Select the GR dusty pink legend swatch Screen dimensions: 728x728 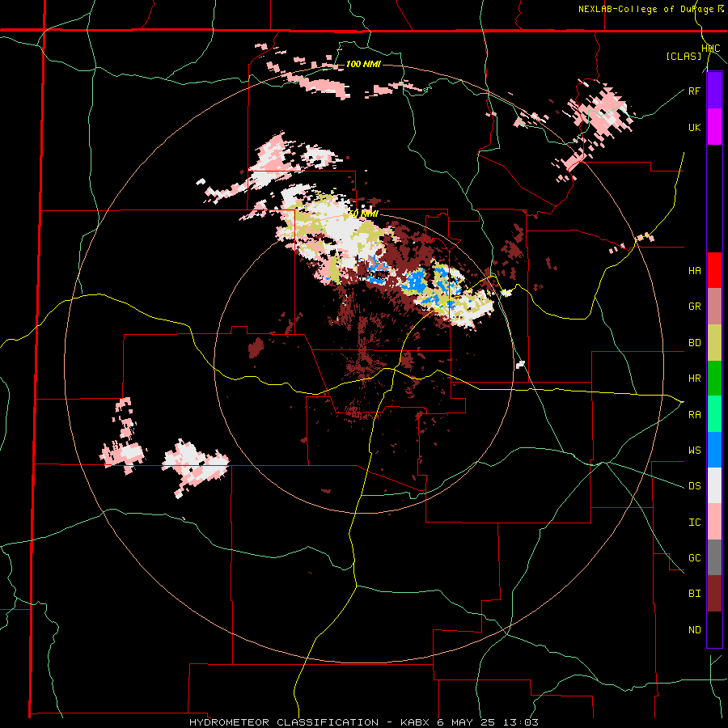pos(714,307)
